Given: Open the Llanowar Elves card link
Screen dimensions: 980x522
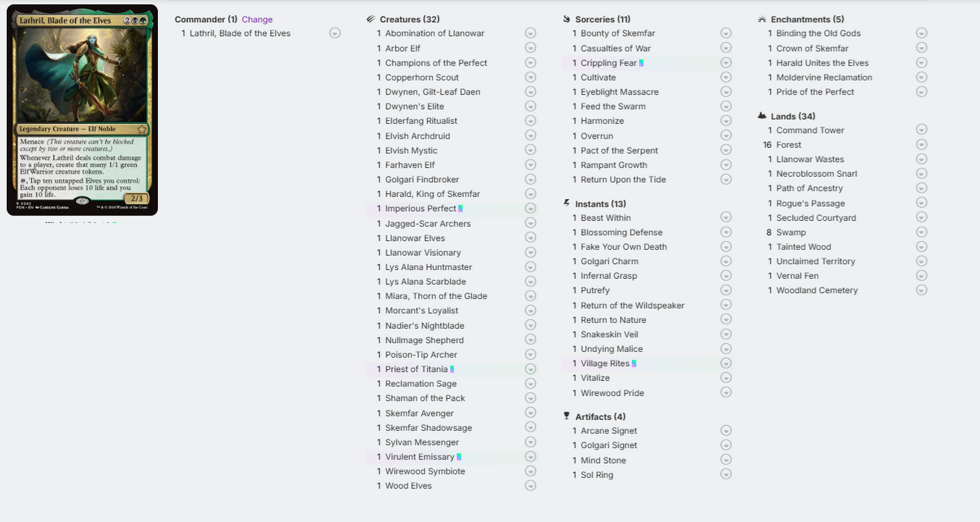Looking at the screenshot, I should [415, 238].
